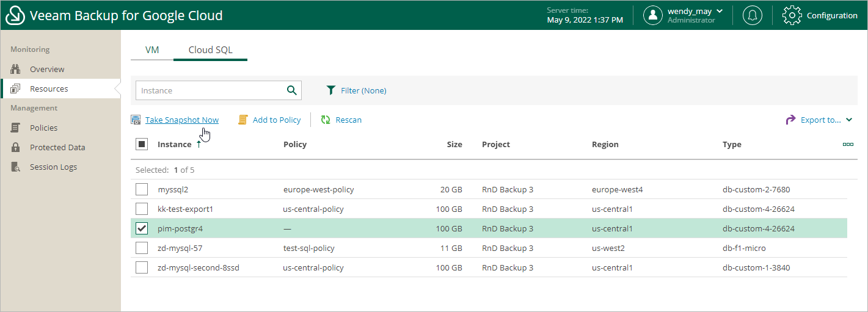Click the Veeam logo icon in header
Screen dimensions: 868x312
tap(14, 15)
